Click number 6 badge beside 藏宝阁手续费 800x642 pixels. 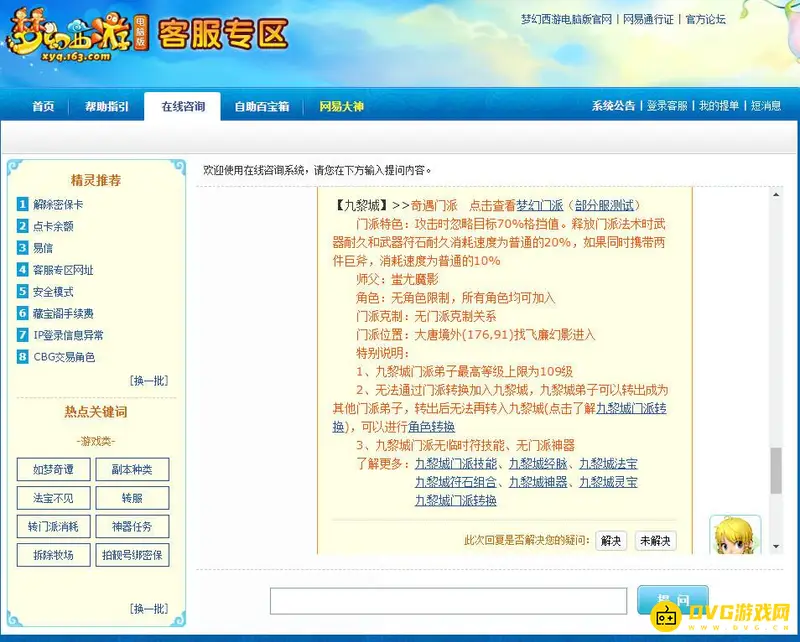click(x=22, y=313)
